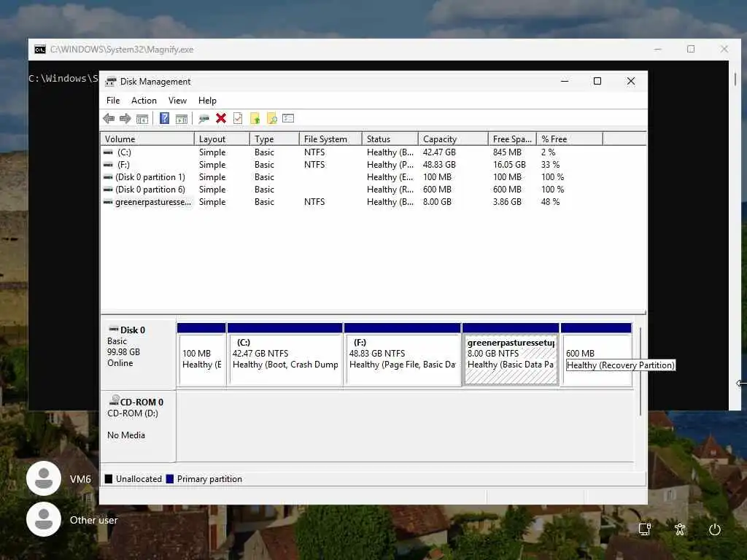Sort by the File System column header
The width and height of the screenshot is (747, 560).
pyautogui.click(x=330, y=139)
